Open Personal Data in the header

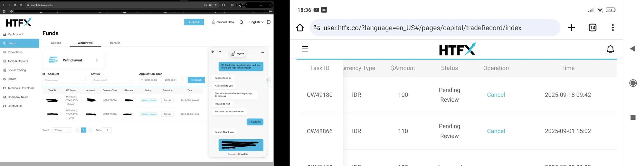[x=223, y=22]
